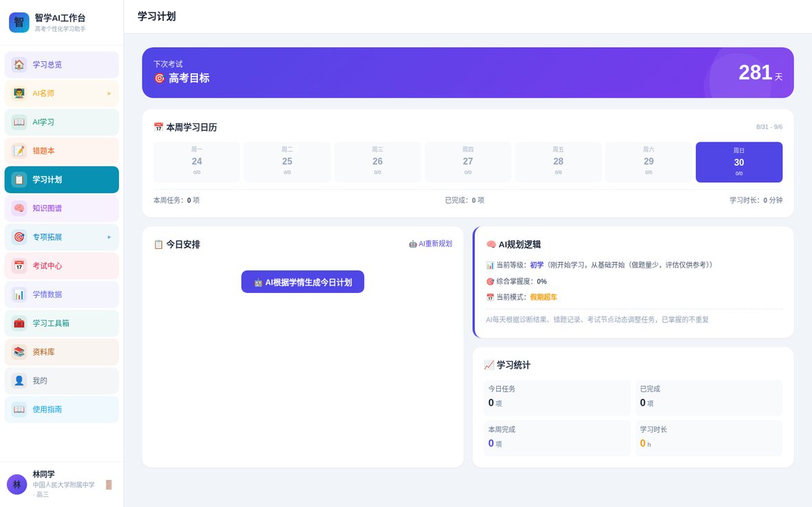Click the 初学 level label

click(x=537, y=265)
